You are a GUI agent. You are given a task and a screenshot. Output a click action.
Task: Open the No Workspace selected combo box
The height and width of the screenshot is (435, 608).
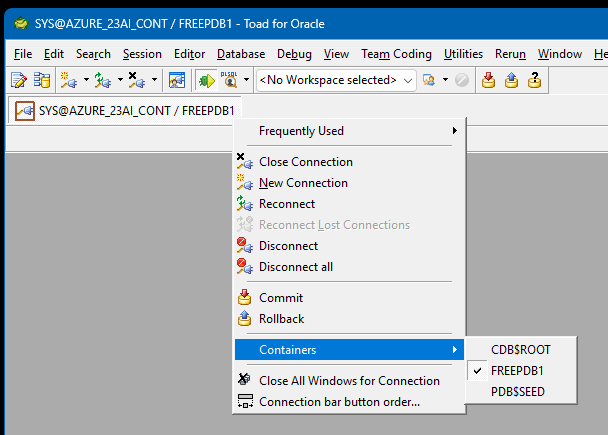pyautogui.click(x=336, y=80)
